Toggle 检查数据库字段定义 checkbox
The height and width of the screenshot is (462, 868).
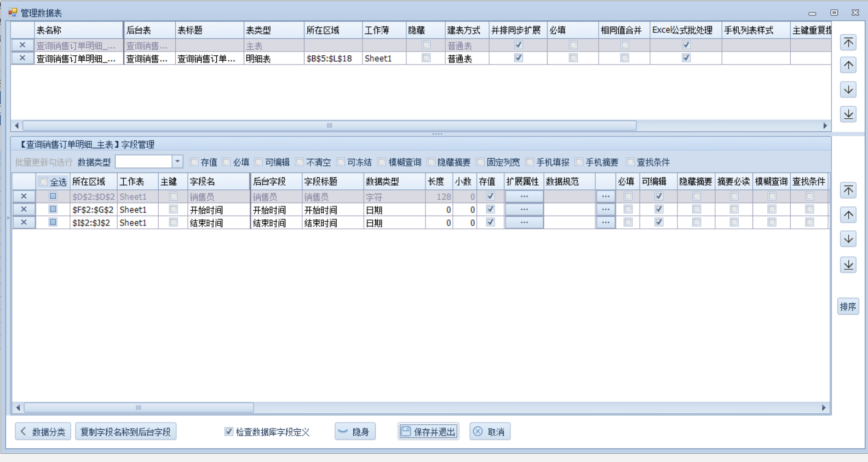229,432
